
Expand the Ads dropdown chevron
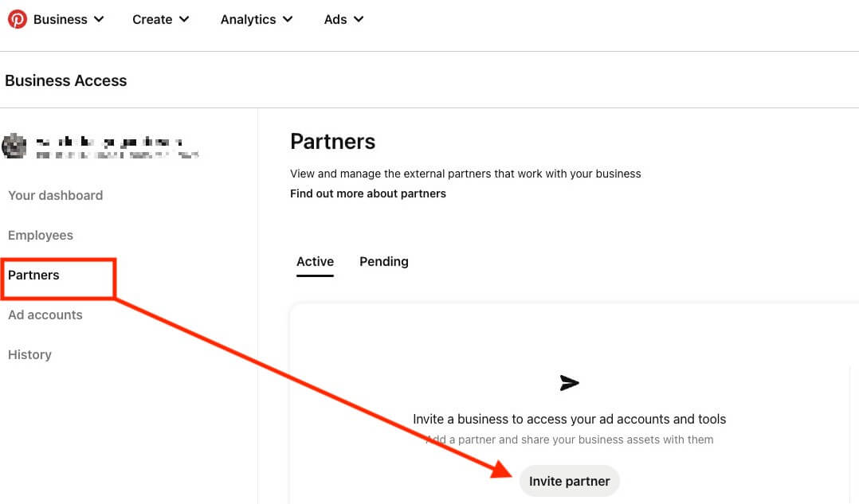coord(359,19)
